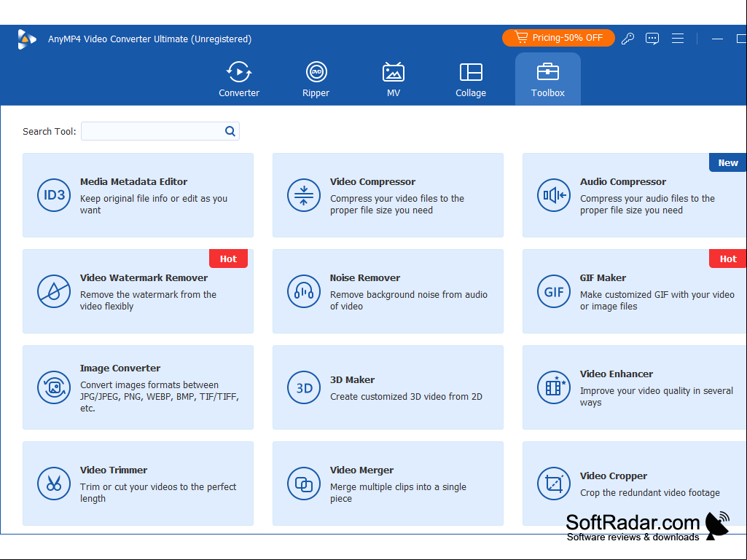The height and width of the screenshot is (560, 747).
Task: Click 'Crop the redundant video footage' text
Action: click(650, 493)
